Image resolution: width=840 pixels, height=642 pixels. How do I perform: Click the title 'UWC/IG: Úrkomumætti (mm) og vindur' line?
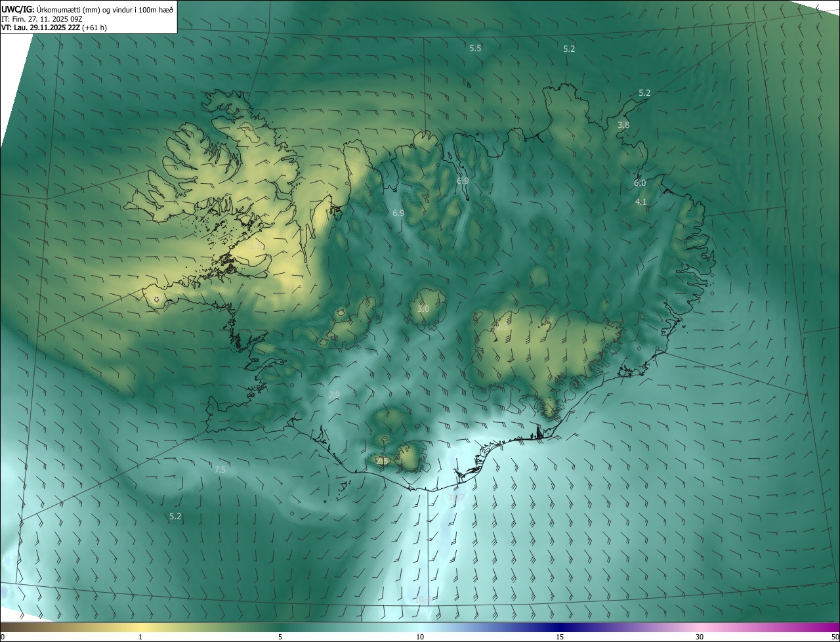click(x=87, y=9)
